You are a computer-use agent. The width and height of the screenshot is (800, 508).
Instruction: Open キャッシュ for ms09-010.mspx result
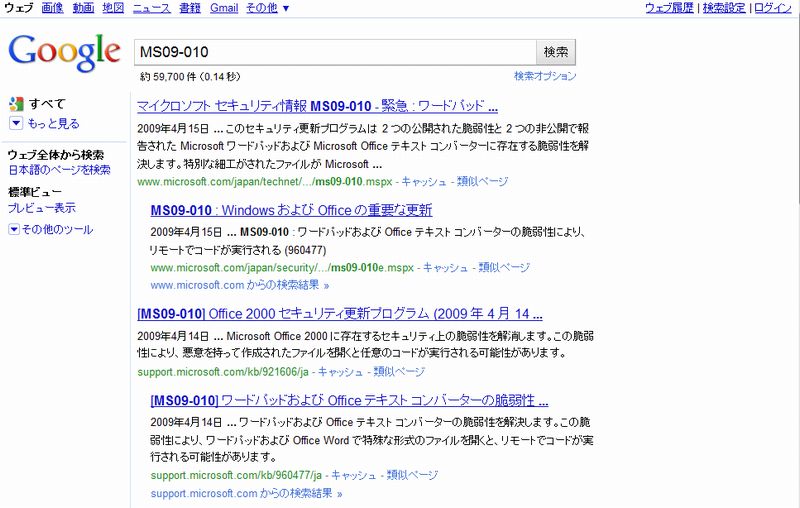[x=424, y=182]
